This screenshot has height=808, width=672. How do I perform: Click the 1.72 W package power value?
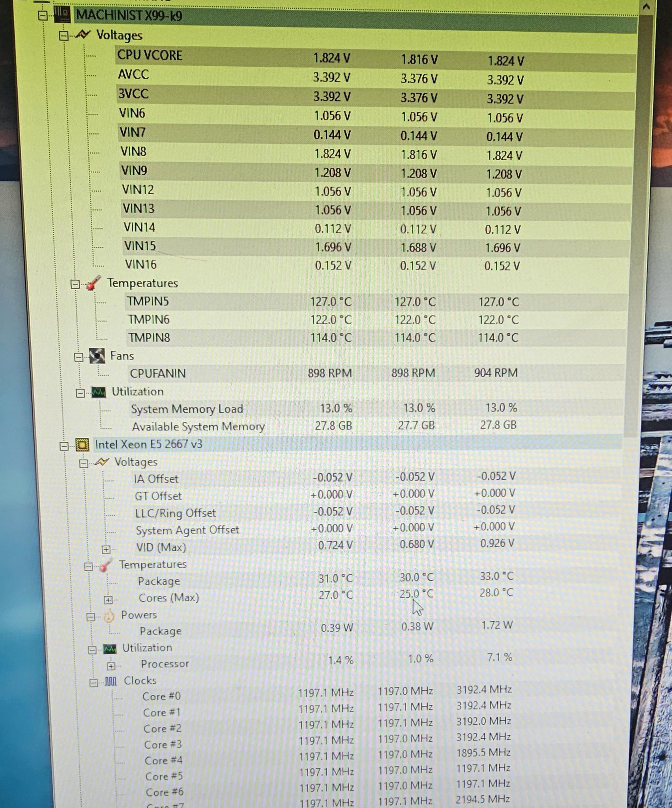click(x=497, y=625)
